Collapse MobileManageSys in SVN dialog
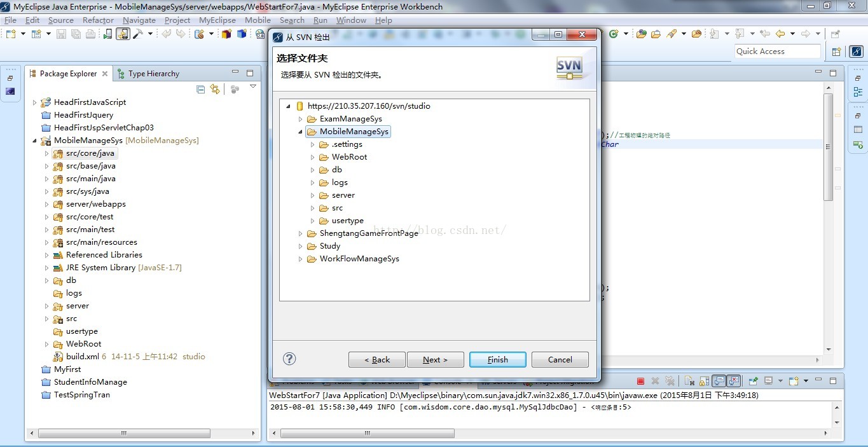The image size is (868, 447). pos(301,132)
